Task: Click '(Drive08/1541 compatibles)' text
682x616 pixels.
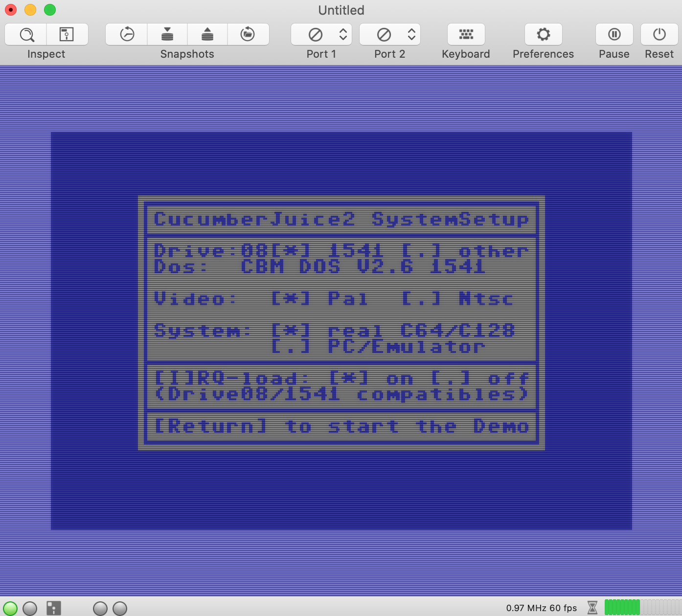Action: coord(341,394)
